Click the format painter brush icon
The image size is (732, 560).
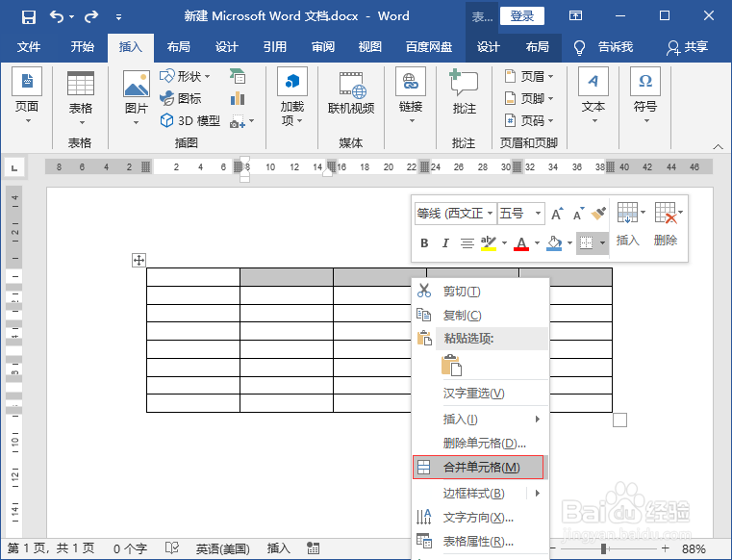click(598, 214)
